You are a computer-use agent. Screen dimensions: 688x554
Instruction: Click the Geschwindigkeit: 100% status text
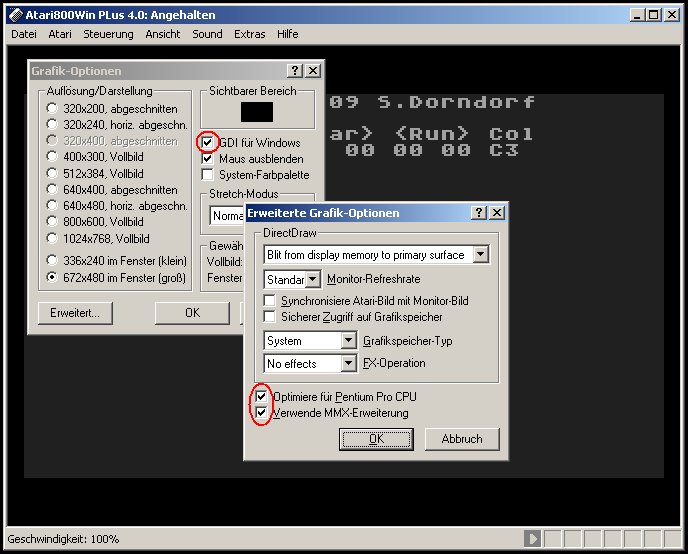(x=63, y=539)
